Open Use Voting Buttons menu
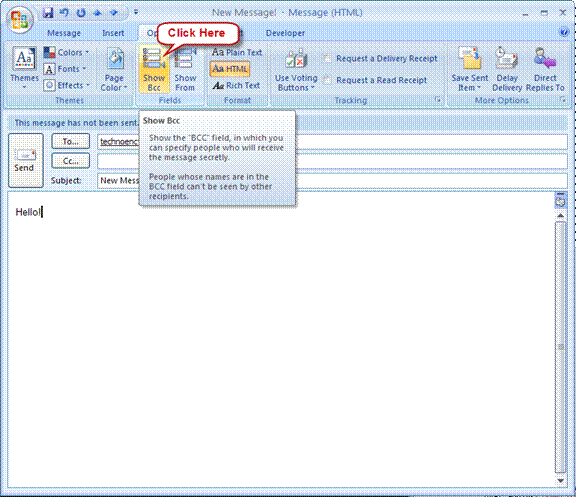This screenshot has width=576, height=497. pos(296,70)
